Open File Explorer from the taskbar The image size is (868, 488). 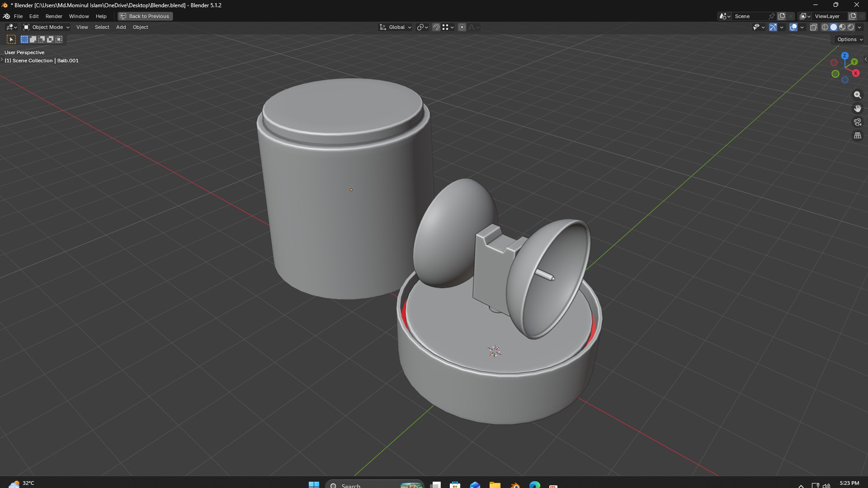[x=495, y=485]
